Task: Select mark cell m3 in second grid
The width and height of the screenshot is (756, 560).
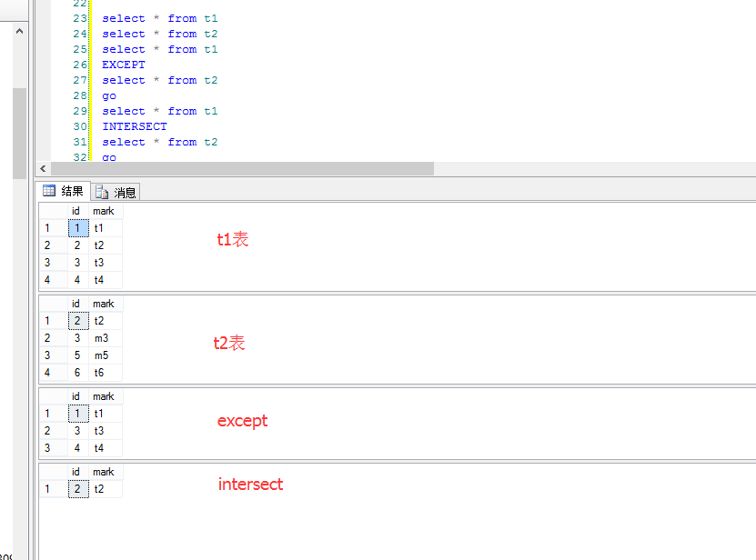Action: (x=106, y=338)
